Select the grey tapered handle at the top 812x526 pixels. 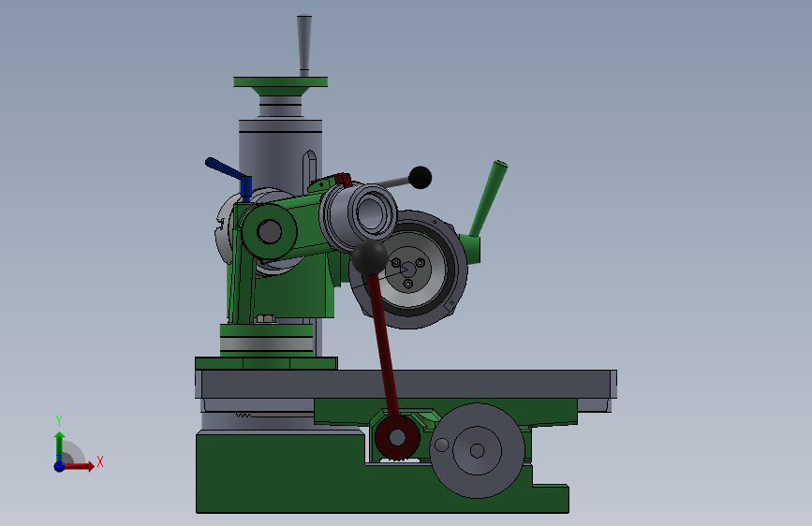pyautogui.click(x=304, y=45)
